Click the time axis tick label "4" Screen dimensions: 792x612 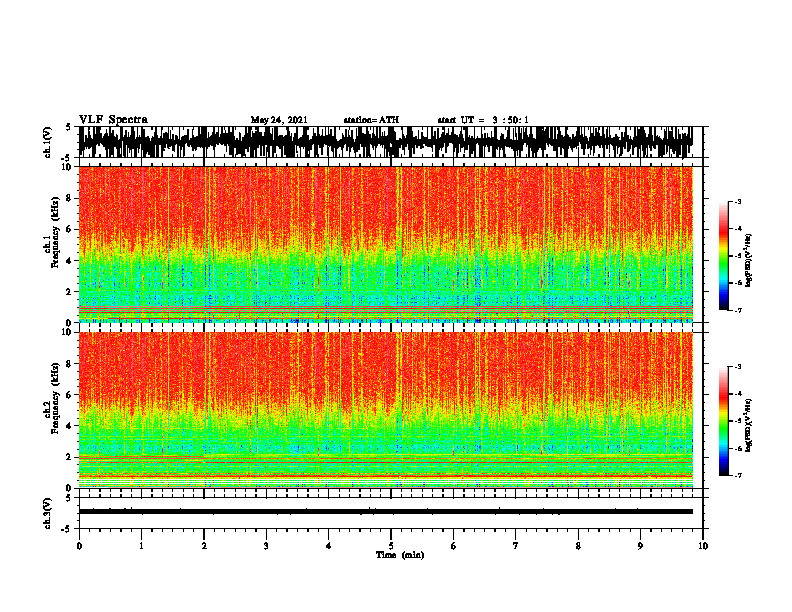tap(329, 546)
